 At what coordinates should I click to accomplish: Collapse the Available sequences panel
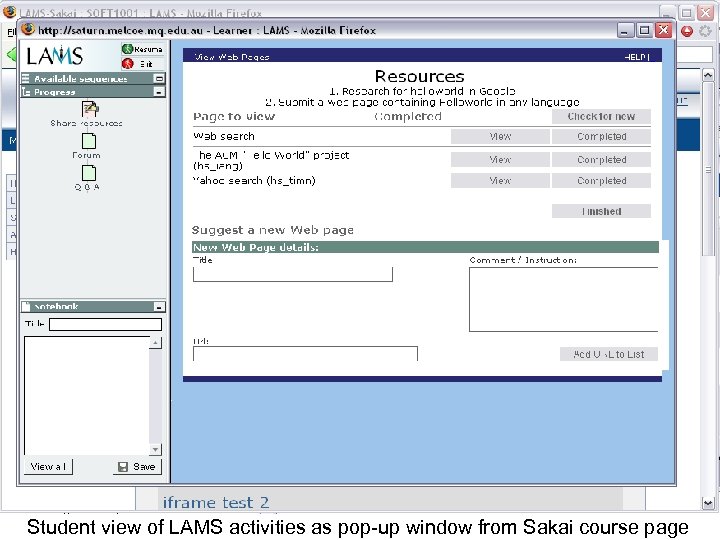[159, 79]
